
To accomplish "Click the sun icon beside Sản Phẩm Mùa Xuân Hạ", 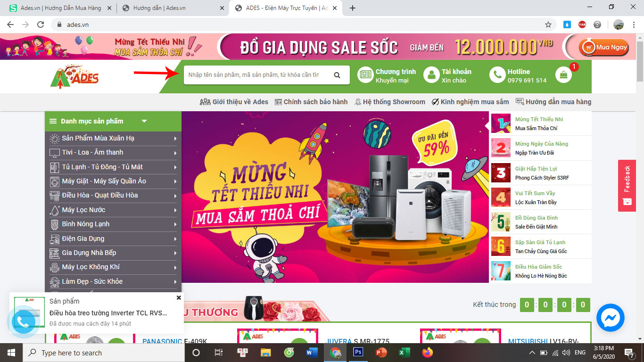I will [54, 139].
